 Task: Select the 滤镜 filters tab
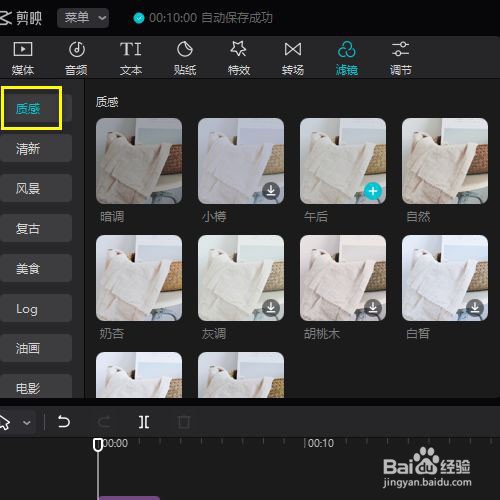point(347,58)
